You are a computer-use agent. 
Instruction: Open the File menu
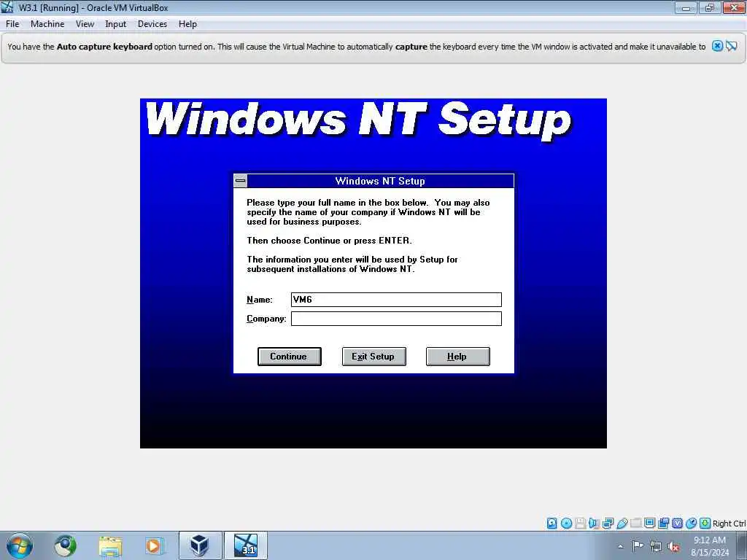(x=12, y=24)
